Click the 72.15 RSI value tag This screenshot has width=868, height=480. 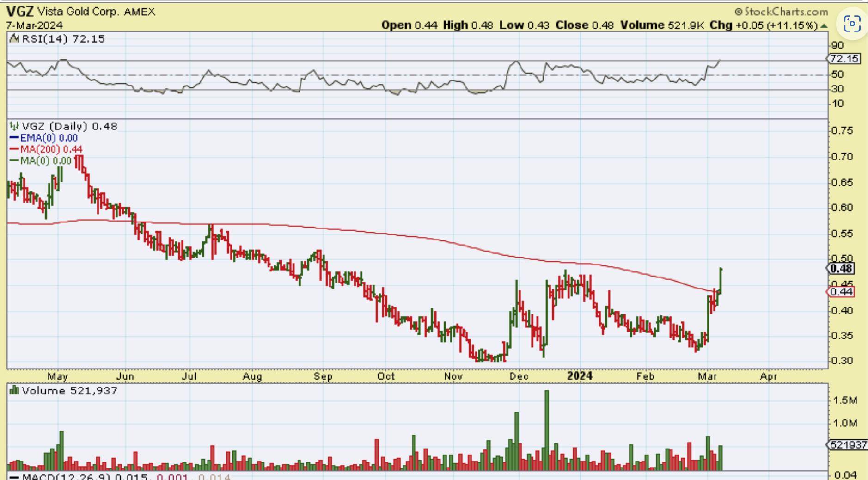tap(844, 59)
